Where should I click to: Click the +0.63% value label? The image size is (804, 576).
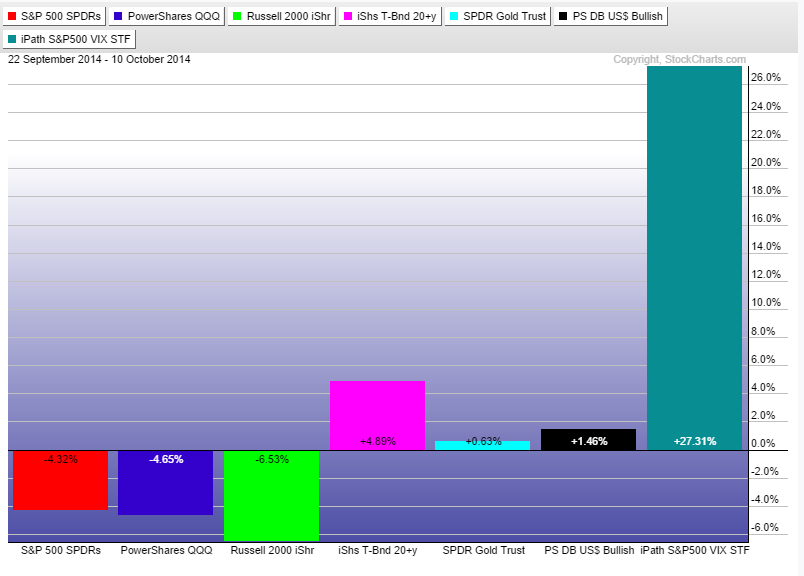[483, 441]
